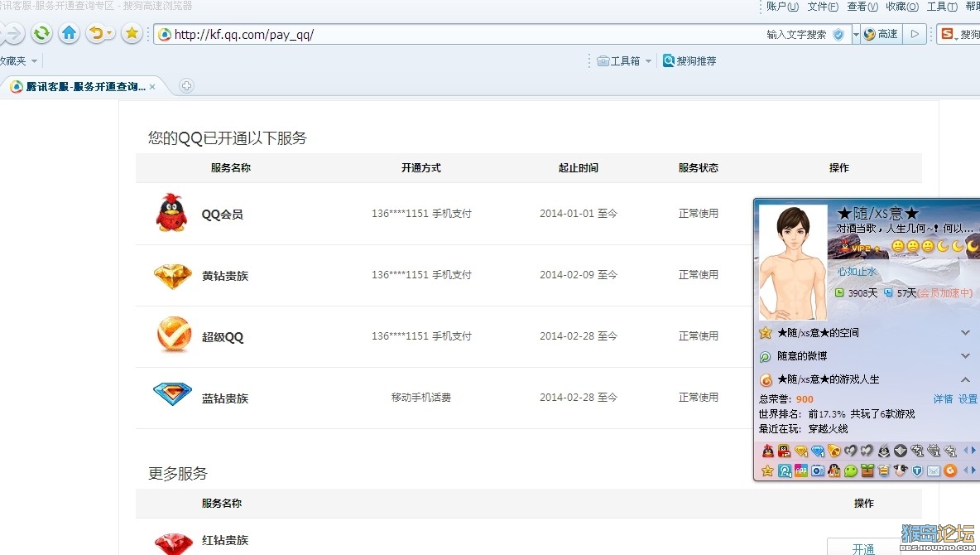Open a new tab with plus icon

click(186, 85)
